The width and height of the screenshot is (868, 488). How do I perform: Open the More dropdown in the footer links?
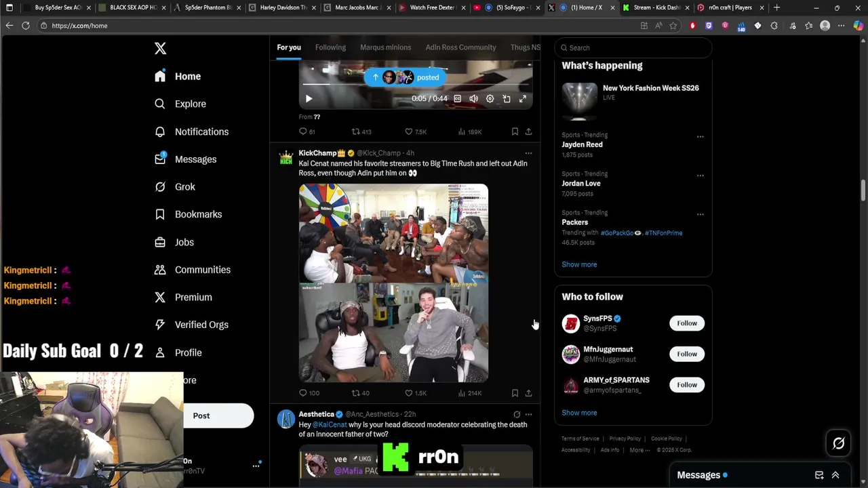[x=639, y=450]
